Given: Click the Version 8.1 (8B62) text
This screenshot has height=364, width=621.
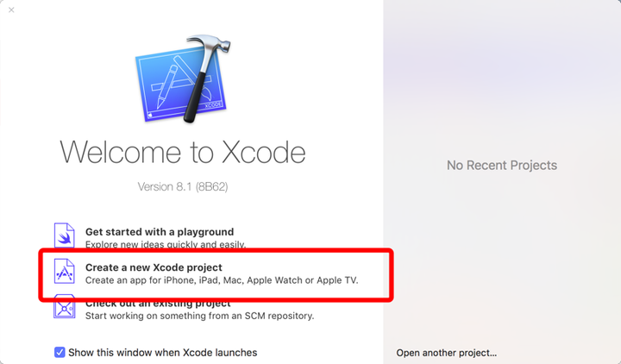Looking at the screenshot, I should (182, 186).
